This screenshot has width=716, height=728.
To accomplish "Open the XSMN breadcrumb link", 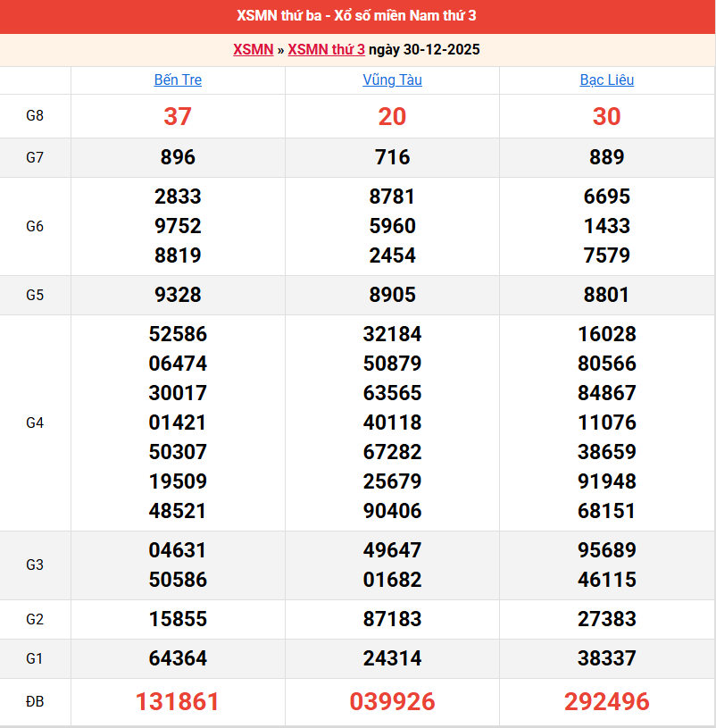I will tap(253, 50).
